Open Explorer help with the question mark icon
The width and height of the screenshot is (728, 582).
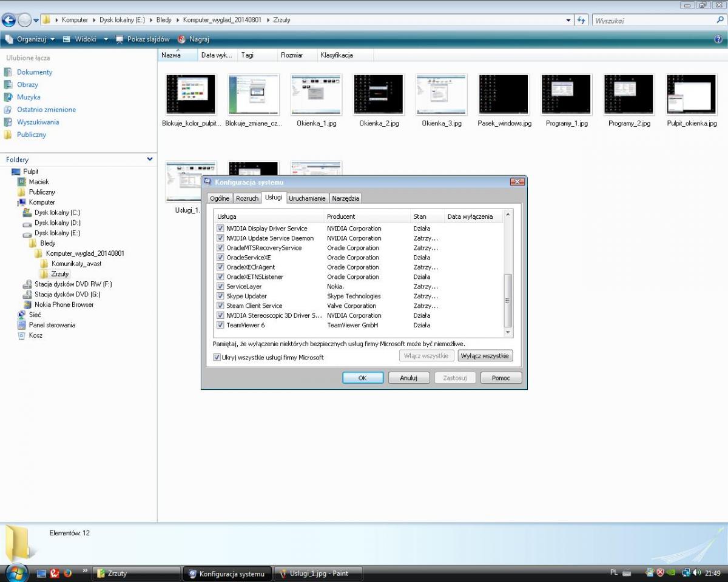[x=718, y=39]
